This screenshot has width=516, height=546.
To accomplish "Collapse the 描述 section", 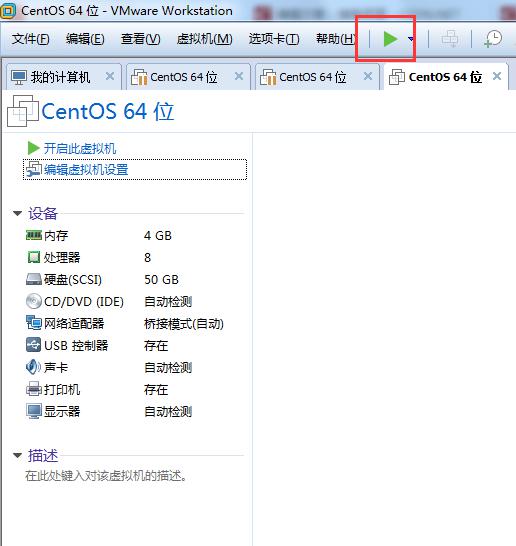I will click(x=17, y=455).
